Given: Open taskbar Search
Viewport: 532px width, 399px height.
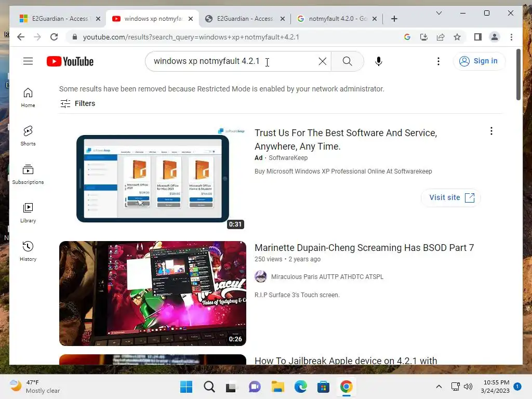Looking at the screenshot, I should click(x=209, y=387).
